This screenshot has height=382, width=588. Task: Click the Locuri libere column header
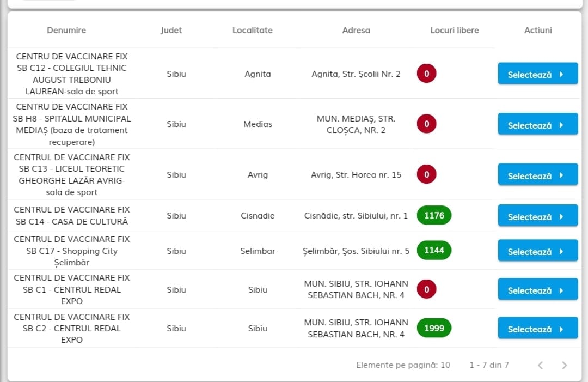455,31
